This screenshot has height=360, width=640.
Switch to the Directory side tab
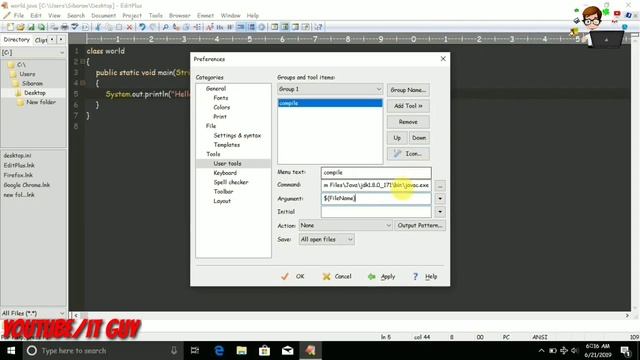17,40
